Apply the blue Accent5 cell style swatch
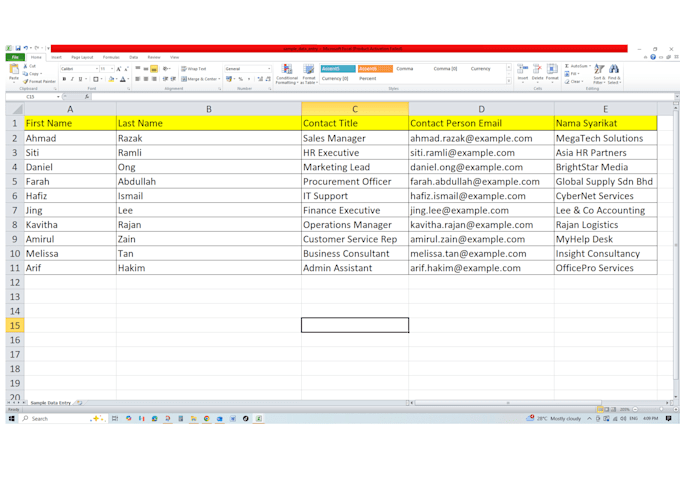680x481 pixels. (x=338, y=69)
